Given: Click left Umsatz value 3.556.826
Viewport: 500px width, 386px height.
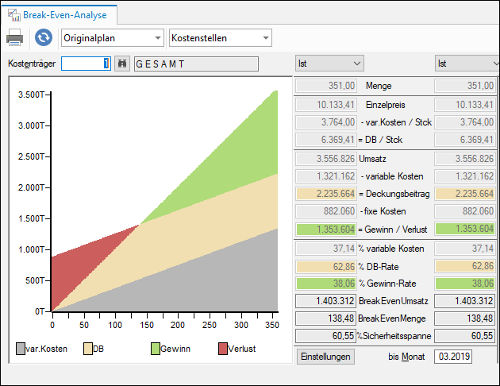Looking at the screenshot, I should [326, 159].
